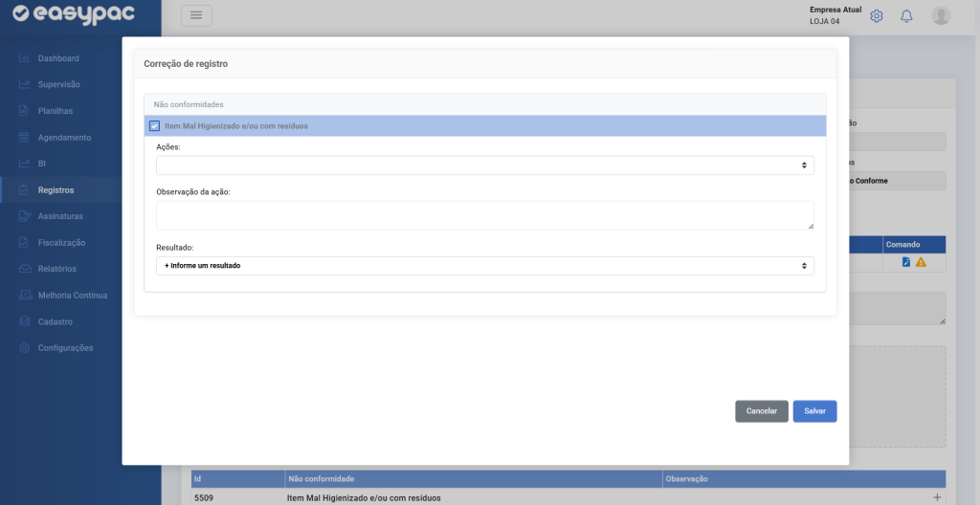Open the Ações dropdown

tap(484, 165)
